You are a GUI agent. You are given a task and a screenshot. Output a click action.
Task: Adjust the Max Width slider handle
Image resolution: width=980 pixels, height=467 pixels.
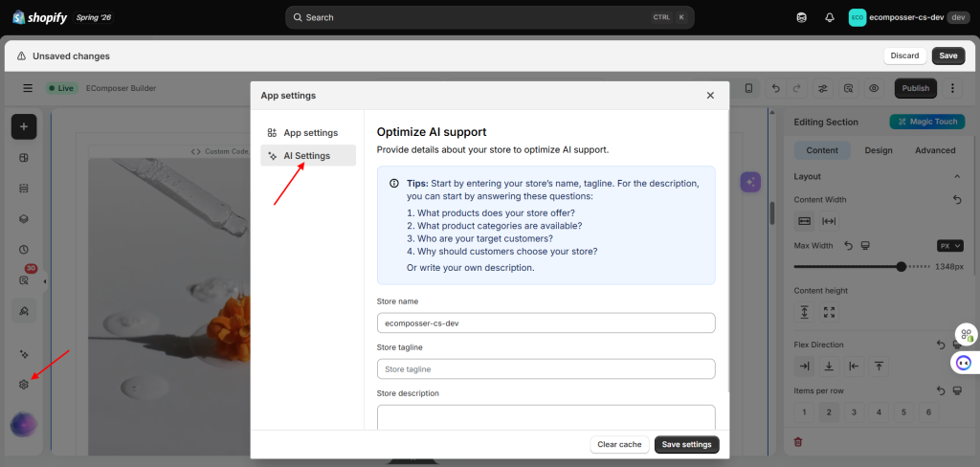point(902,266)
